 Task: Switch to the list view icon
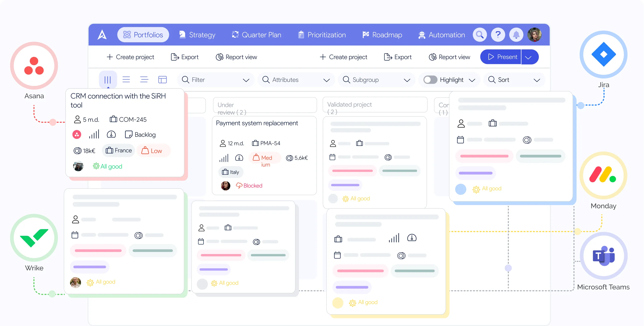coord(126,80)
